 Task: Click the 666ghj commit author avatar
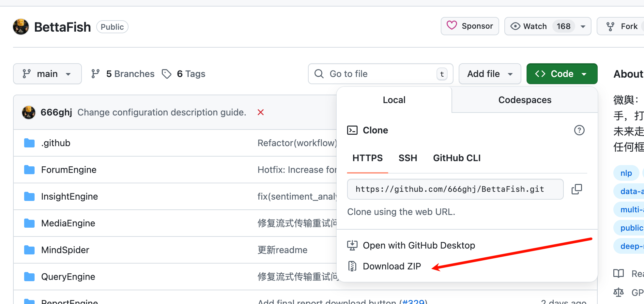point(29,113)
